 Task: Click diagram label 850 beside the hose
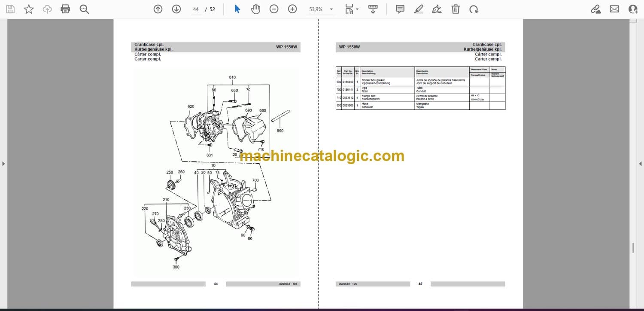click(x=280, y=131)
